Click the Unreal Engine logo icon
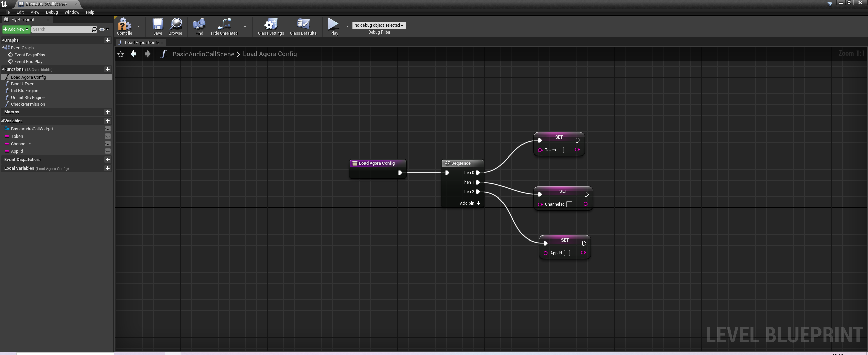The image size is (868, 355). 4,4
